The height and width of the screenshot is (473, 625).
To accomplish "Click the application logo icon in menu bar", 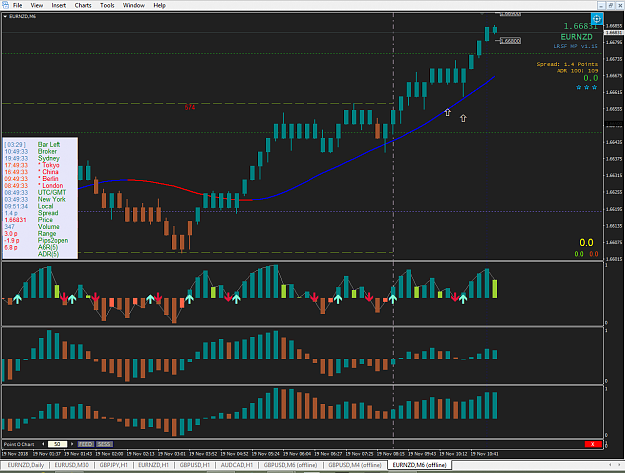I will click(5, 5).
